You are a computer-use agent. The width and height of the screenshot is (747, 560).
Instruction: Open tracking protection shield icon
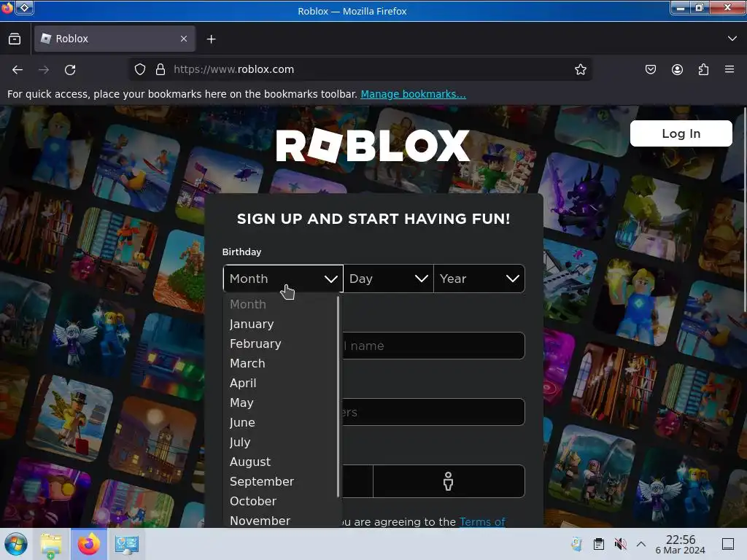pyautogui.click(x=139, y=69)
